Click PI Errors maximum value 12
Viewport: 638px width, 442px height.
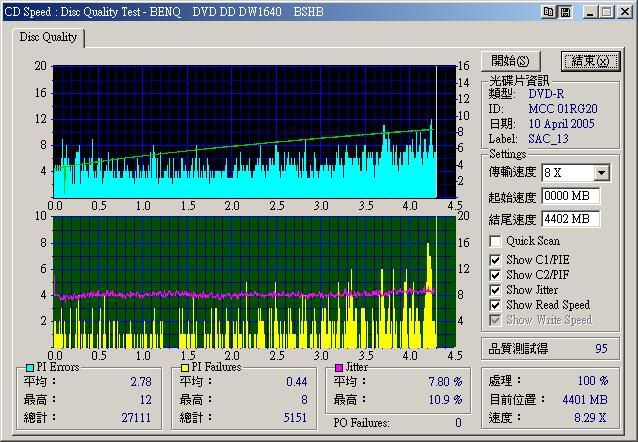[x=145, y=400]
